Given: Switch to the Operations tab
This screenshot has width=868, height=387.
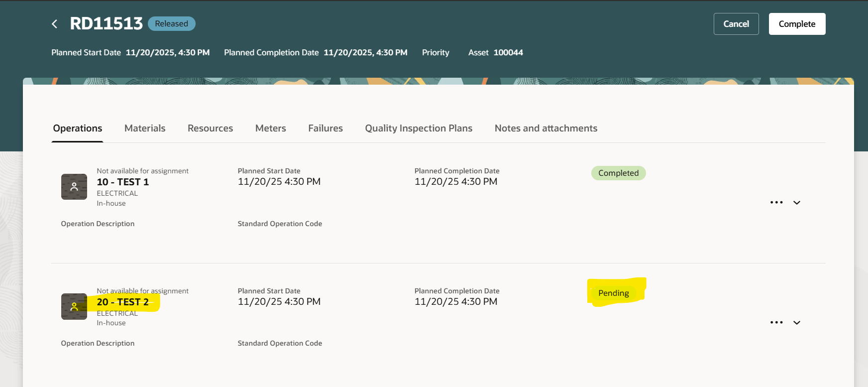Looking at the screenshot, I should pos(78,129).
